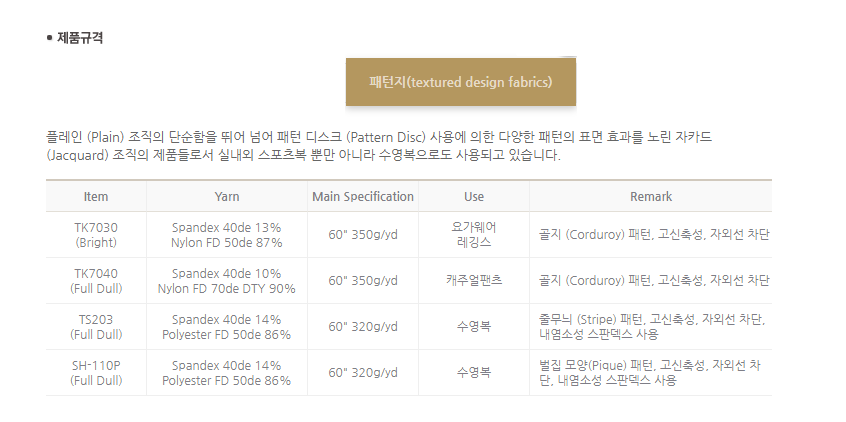Select the SH-110P (Full Dull) item cell
Image resolution: width=846 pixels, height=422 pixels.
click(96, 372)
